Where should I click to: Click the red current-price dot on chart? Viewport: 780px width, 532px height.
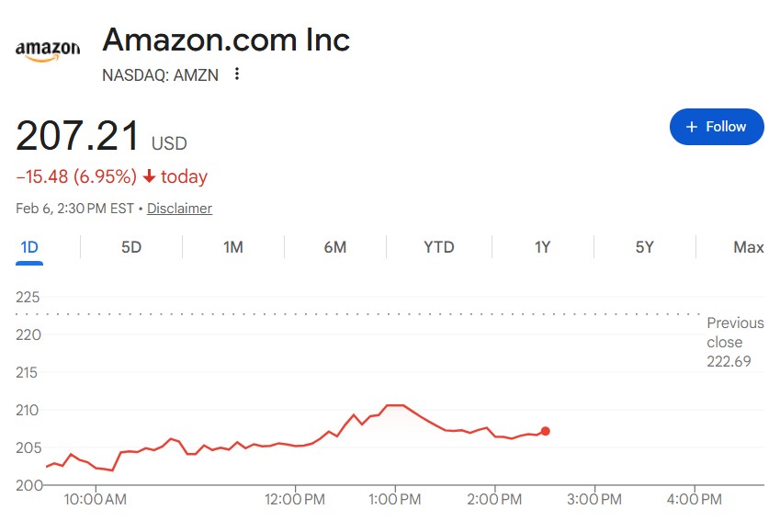point(546,431)
